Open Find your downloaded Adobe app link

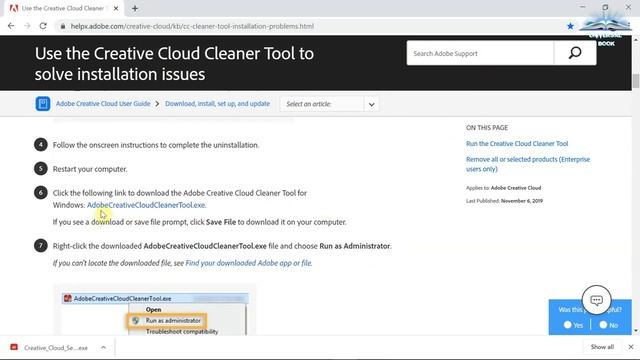click(x=249, y=263)
